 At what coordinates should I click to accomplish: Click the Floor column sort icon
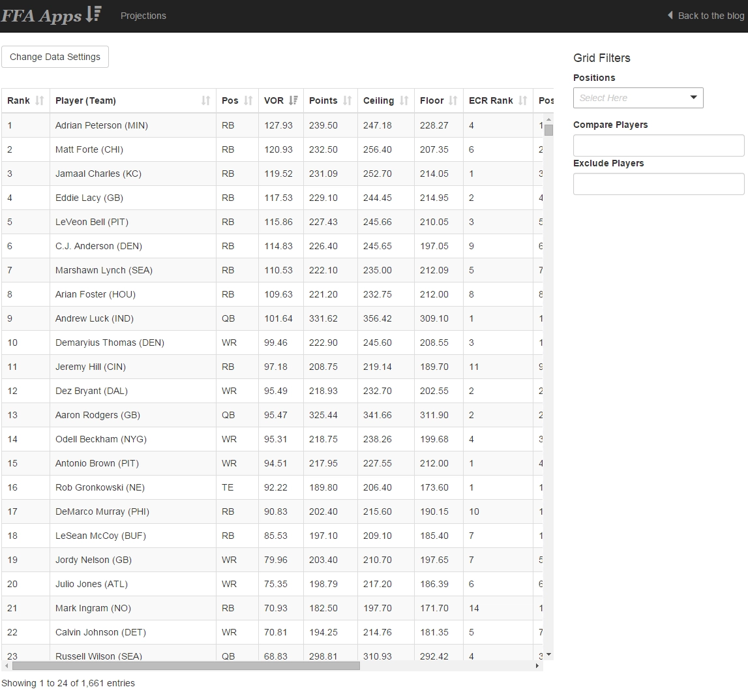[x=453, y=100]
